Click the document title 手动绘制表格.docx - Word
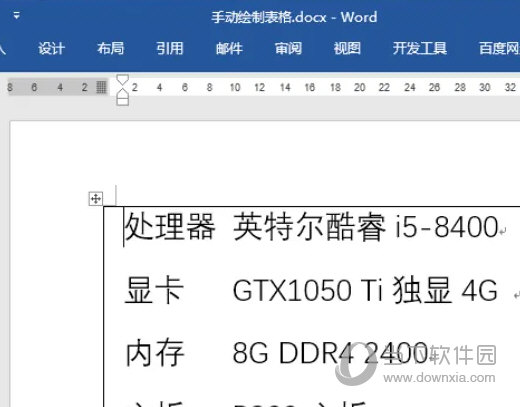Screen dimensions: 520x407 [294, 17]
